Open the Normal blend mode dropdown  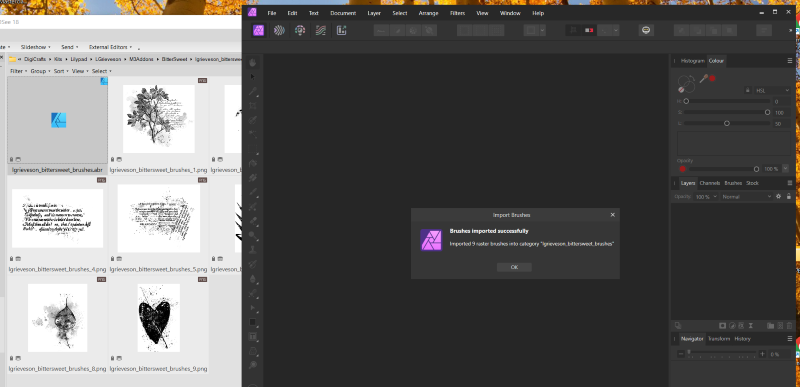746,196
